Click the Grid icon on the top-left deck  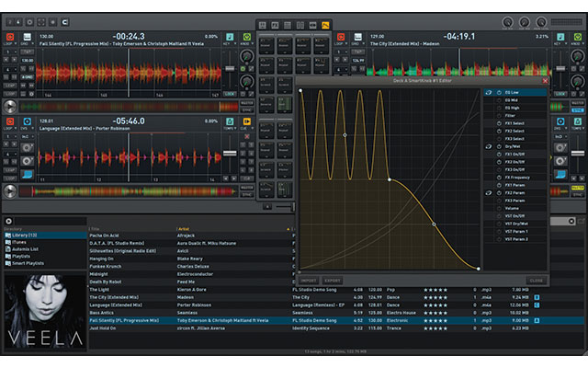point(26,35)
